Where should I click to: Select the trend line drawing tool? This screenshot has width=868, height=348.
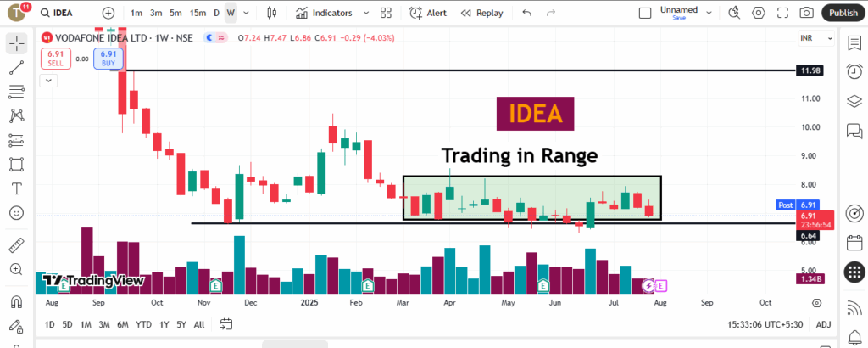tap(17, 68)
